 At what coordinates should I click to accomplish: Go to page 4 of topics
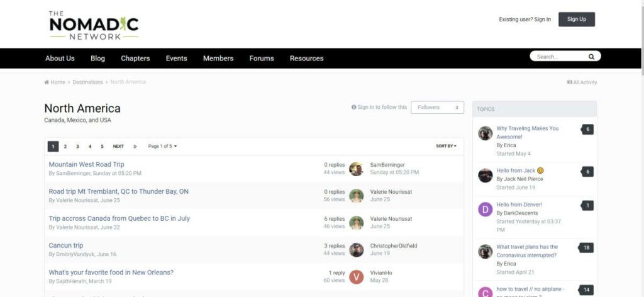coord(89,146)
